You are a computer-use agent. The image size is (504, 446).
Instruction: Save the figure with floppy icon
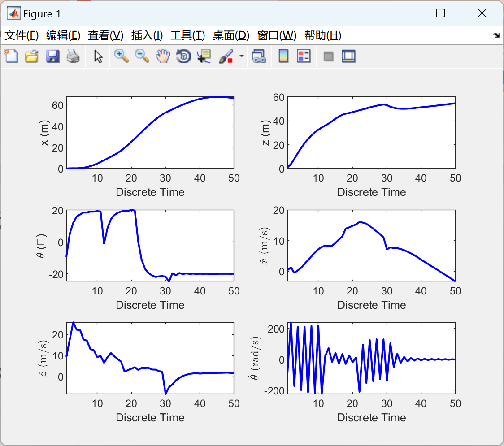pyautogui.click(x=53, y=56)
